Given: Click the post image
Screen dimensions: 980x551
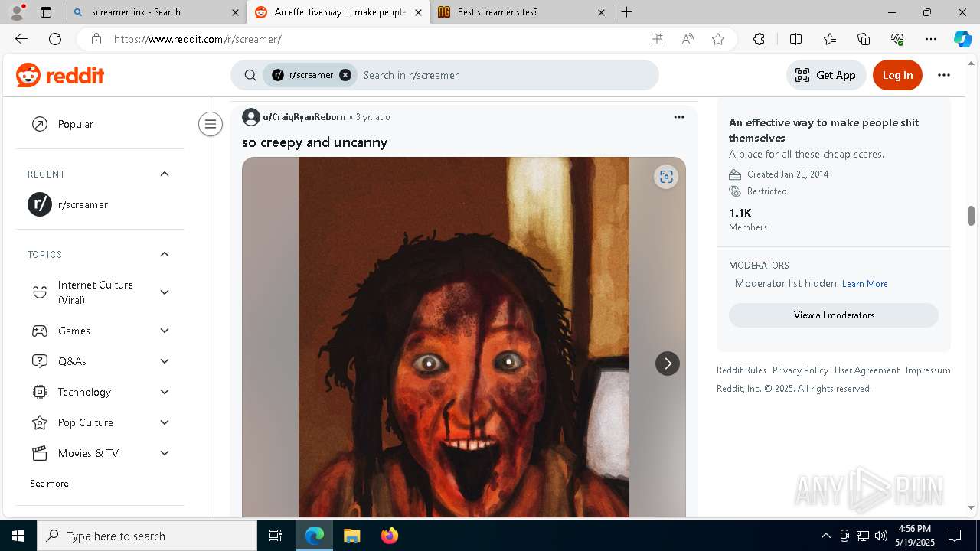Looking at the screenshot, I should (x=463, y=337).
